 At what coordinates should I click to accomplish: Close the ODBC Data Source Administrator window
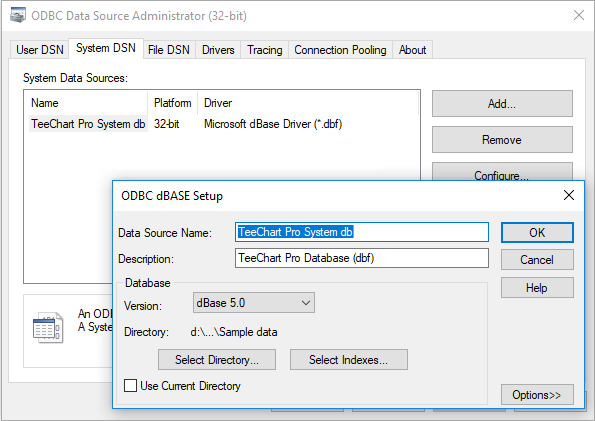pyautogui.click(x=579, y=15)
